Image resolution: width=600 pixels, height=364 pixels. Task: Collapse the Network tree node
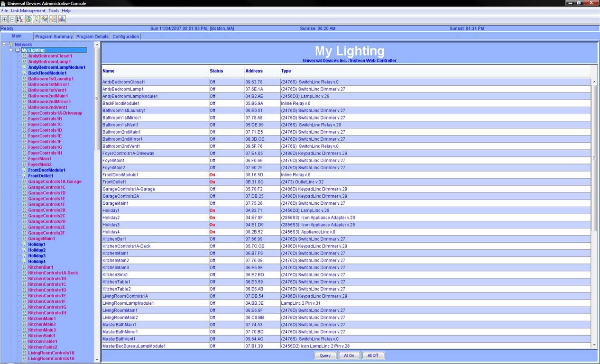click(4, 45)
